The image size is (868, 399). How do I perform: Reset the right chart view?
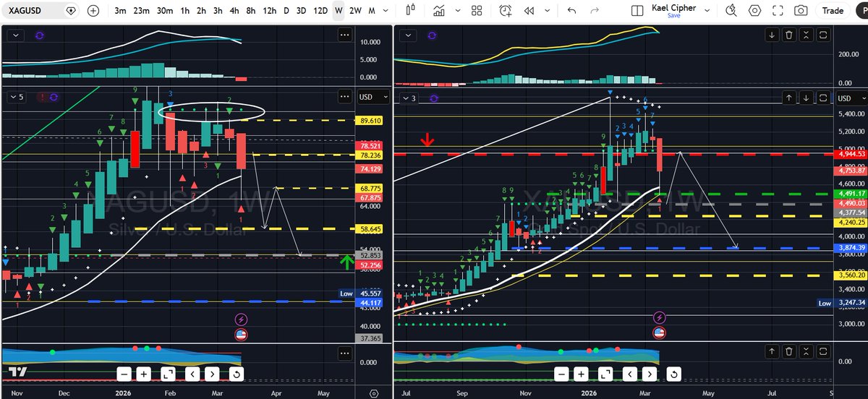(x=674, y=374)
